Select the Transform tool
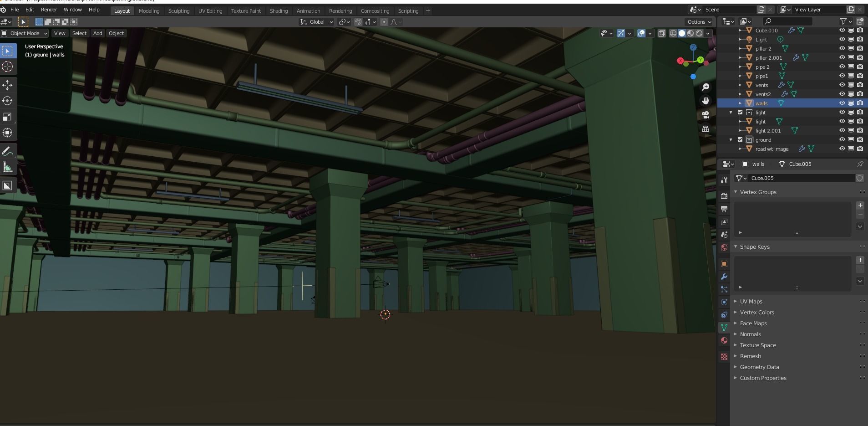The image size is (868, 426). [x=7, y=133]
